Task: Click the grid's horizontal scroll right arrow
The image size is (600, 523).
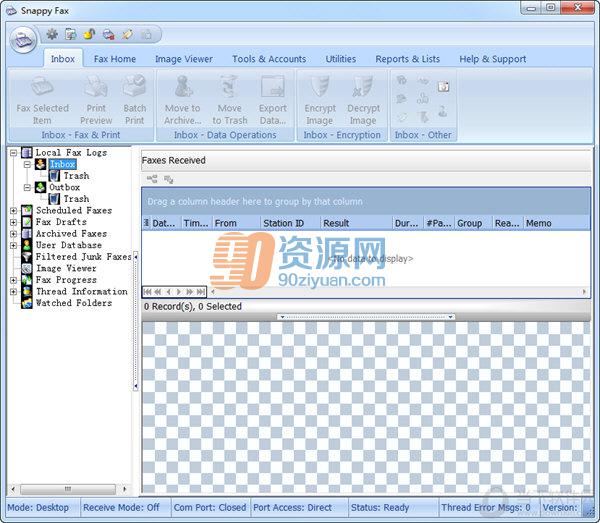Action: [584, 292]
